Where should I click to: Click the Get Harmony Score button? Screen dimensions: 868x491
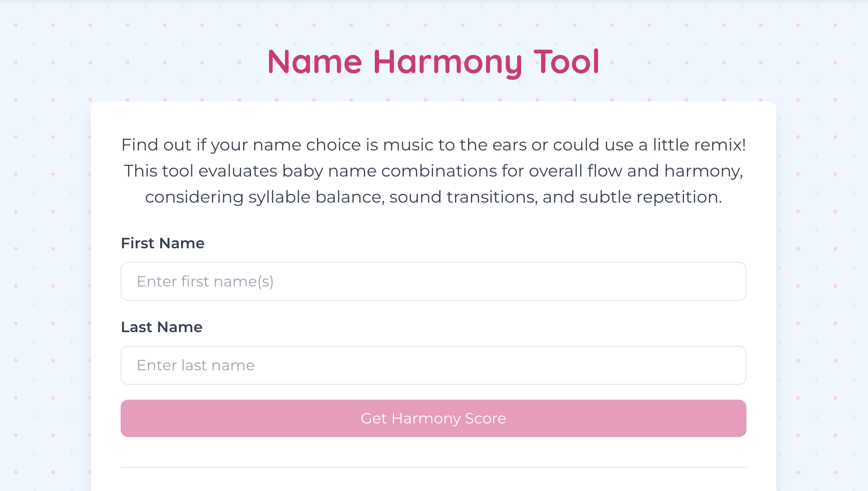[x=434, y=418]
